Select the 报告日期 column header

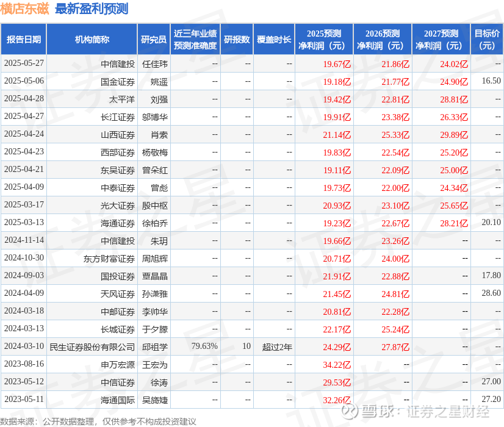tap(24, 39)
